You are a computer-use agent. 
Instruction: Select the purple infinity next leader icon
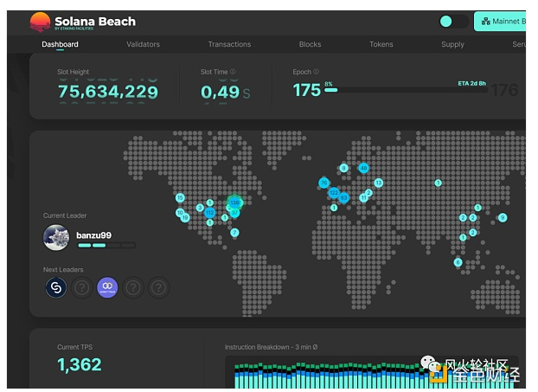tap(107, 287)
